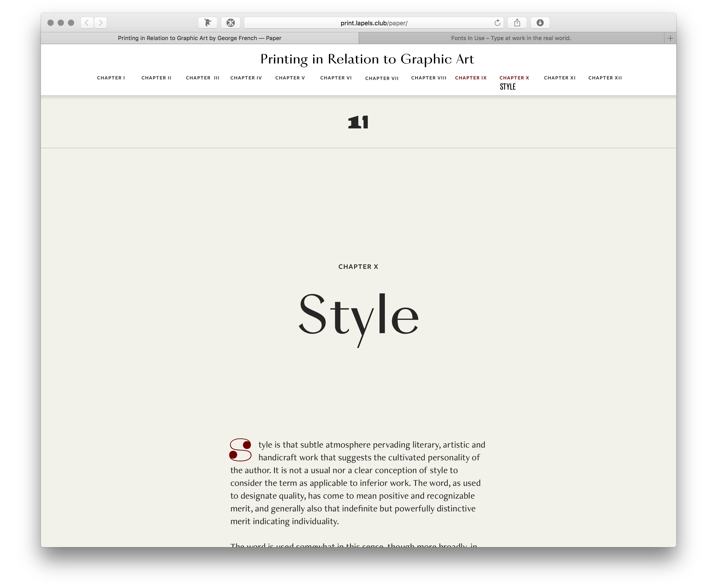Click the Chapter VII navigation link
Screen dimensions: 721x588
382,78
